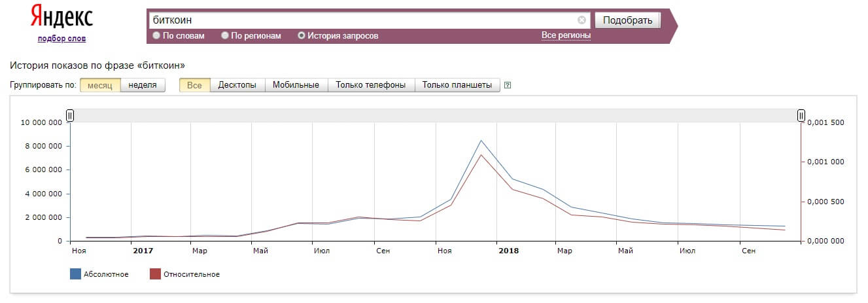
Task: Click the right range slider handle
Action: [801, 116]
